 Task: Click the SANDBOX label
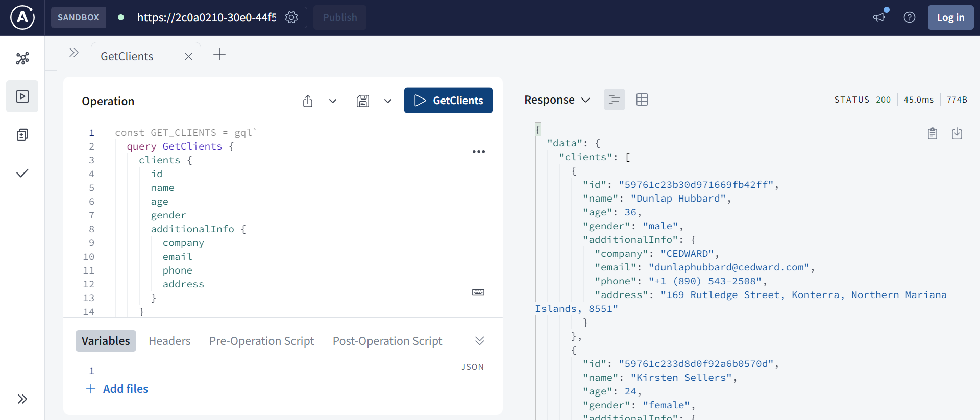pos(78,17)
